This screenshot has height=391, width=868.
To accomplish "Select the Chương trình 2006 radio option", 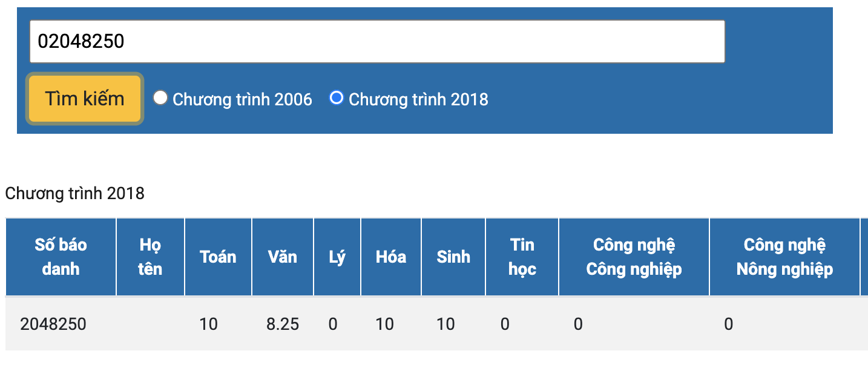I will [x=160, y=97].
